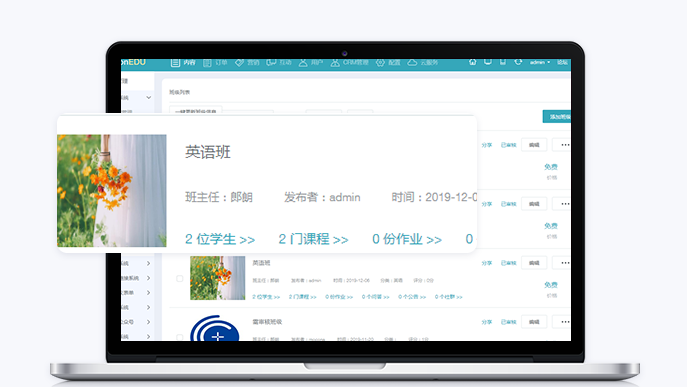Open the 云服务 cloud icon
This screenshot has height=387, width=687.
[x=412, y=63]
